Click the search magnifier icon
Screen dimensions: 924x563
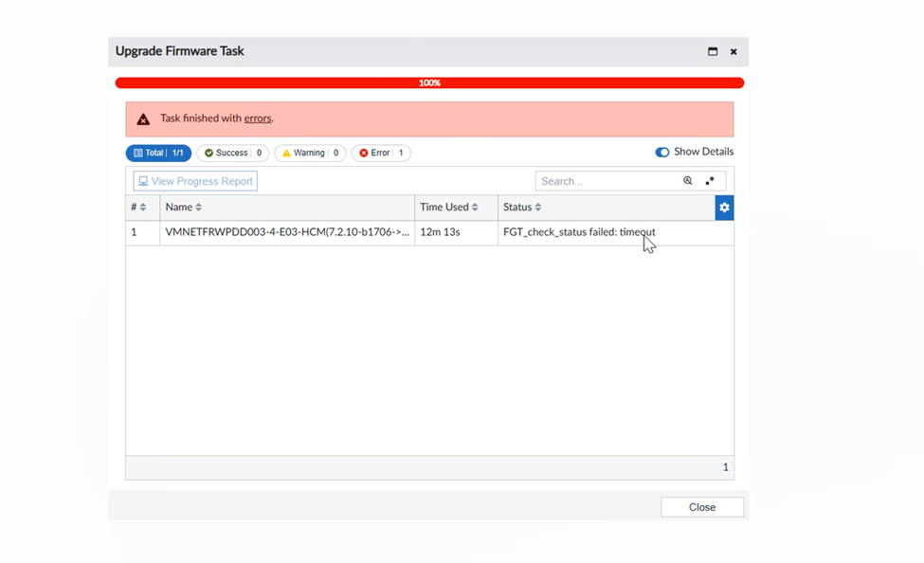(x=688, y=181)
